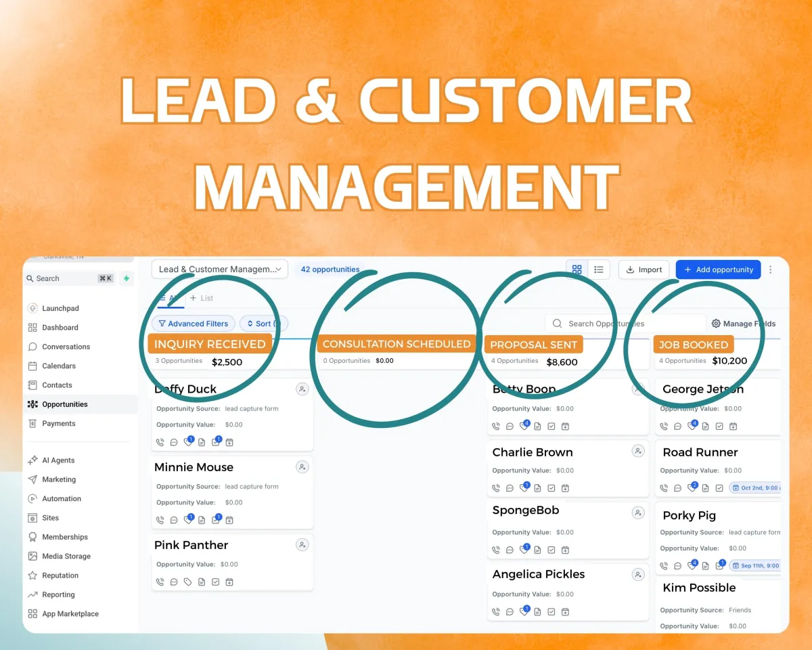The image size is (812, 650).
Task: Click the Search Opportunities field
Action: (x=625, y=324)
